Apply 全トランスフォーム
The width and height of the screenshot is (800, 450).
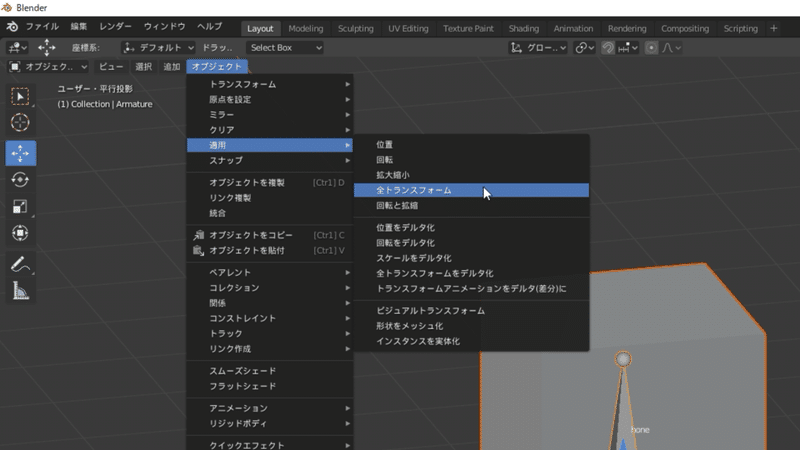click(x=471, y=190)
